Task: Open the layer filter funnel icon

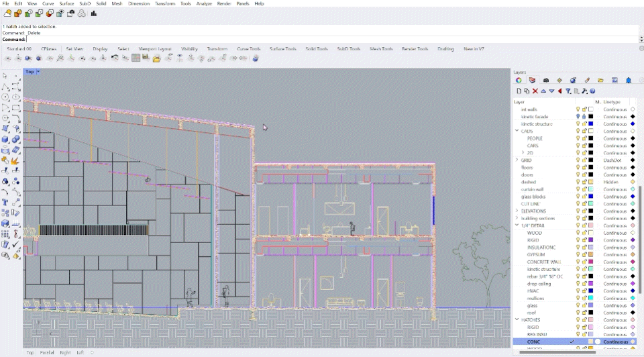Action: pos(568,91)
